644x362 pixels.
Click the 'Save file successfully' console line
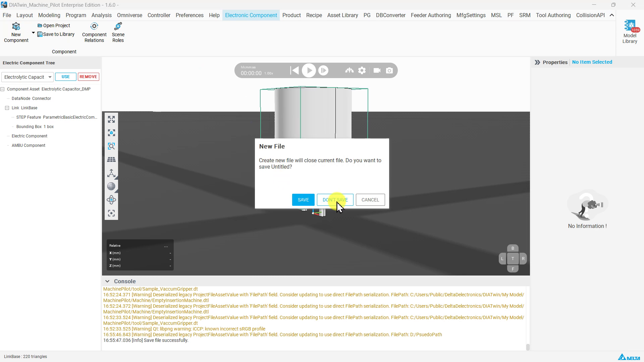coord(146,340)
